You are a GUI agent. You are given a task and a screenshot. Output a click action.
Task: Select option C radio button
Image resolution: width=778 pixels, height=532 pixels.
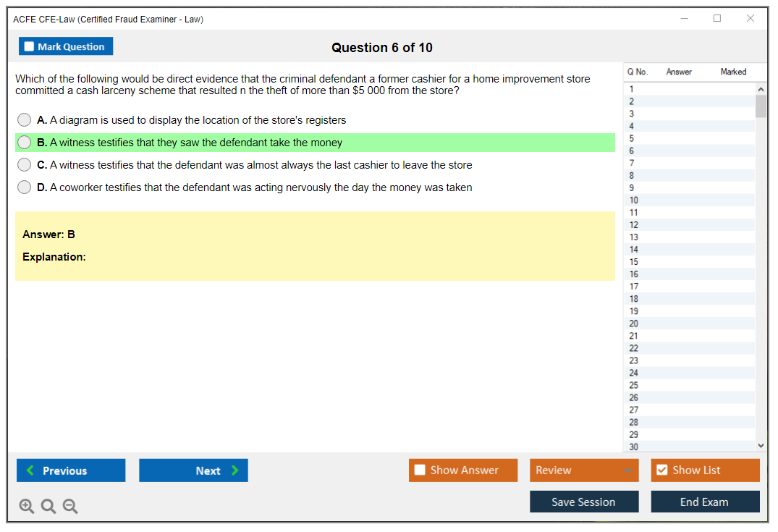(25, 165)
